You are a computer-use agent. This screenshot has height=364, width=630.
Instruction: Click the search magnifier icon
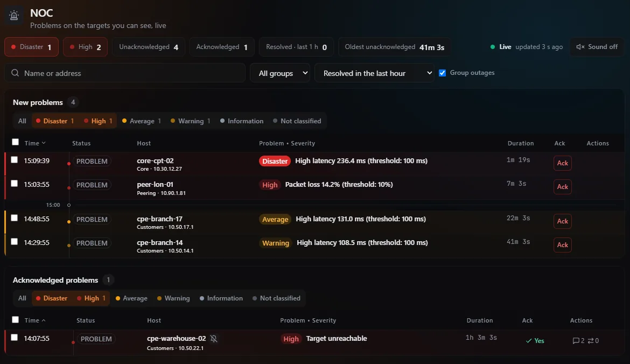[x=15, y=73]
